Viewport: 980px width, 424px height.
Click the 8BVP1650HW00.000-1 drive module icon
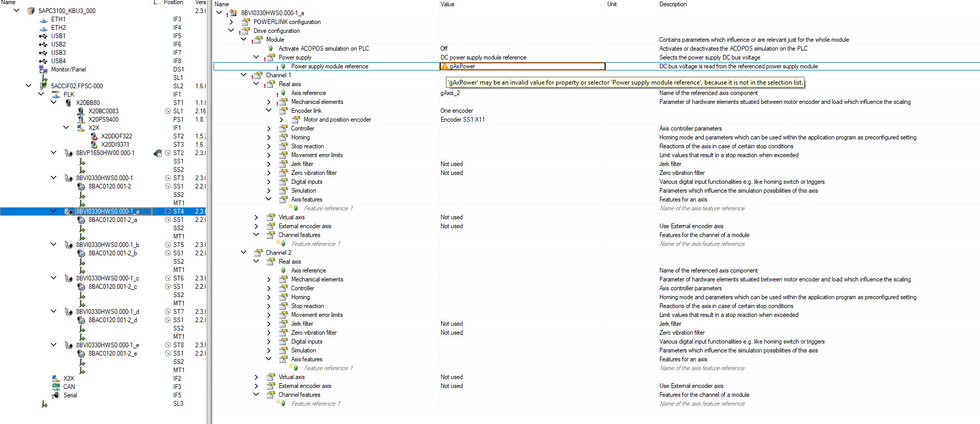[68, 153]
